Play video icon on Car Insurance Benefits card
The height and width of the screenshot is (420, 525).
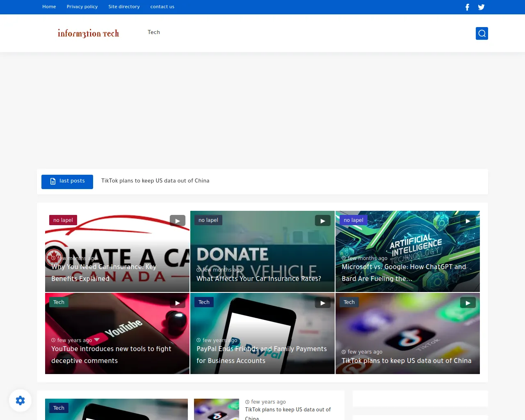177,221
